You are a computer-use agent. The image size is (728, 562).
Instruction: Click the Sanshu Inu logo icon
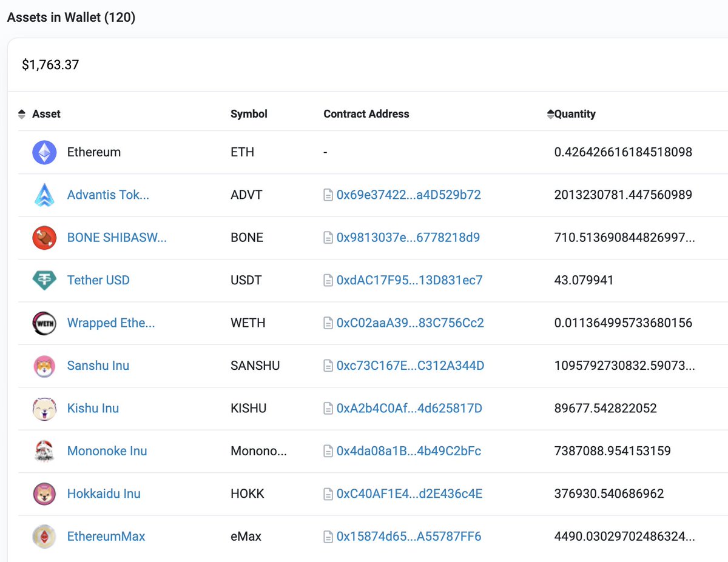pos(44,366)
